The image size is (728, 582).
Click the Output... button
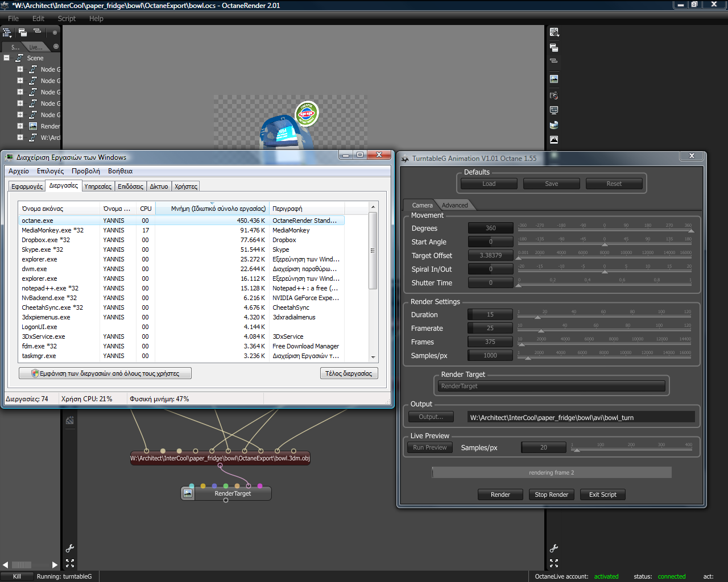click(431, 417)
